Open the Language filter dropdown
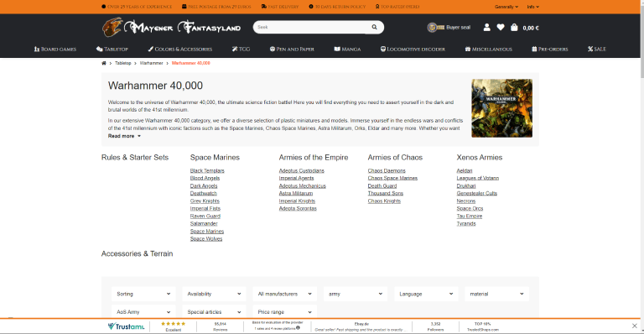 pyautogui.click(x=426, y=294)
